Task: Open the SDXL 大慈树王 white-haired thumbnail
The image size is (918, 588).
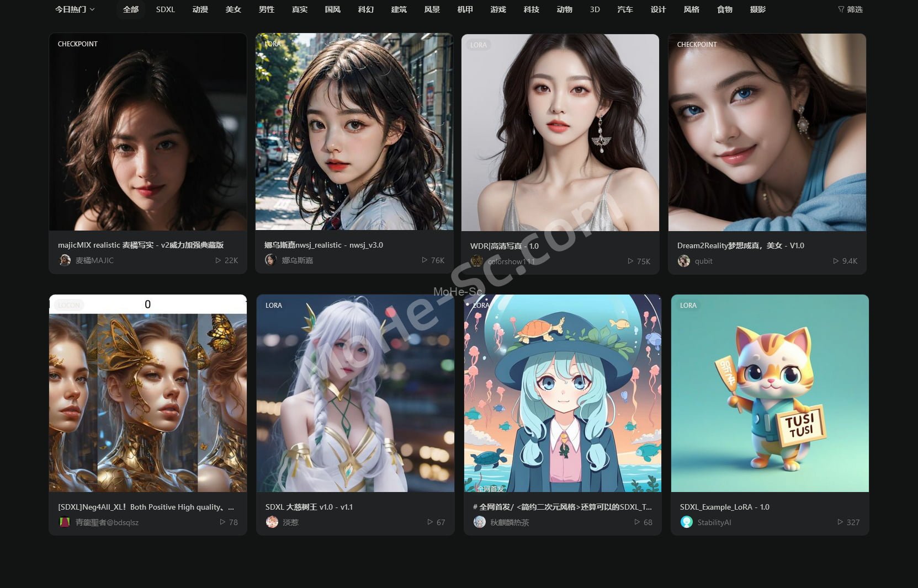Action: 355,393
